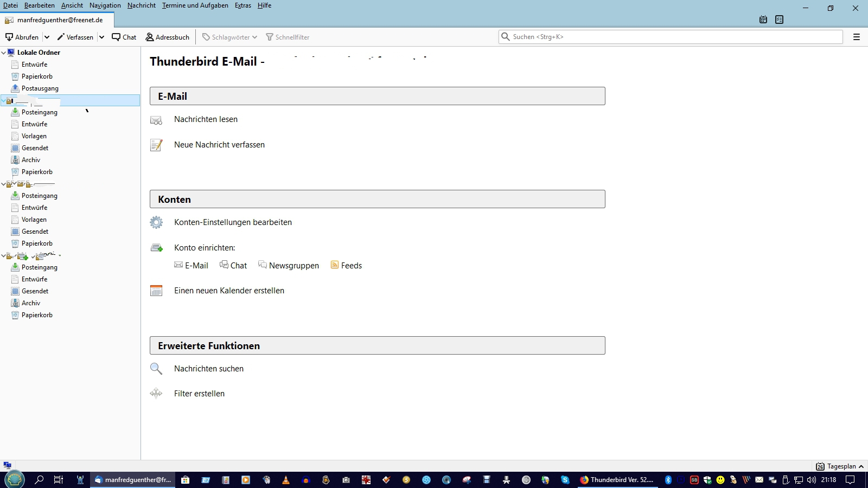Click the Suchen search field
This screenshot has height=488, width=868.
point(671,37)
